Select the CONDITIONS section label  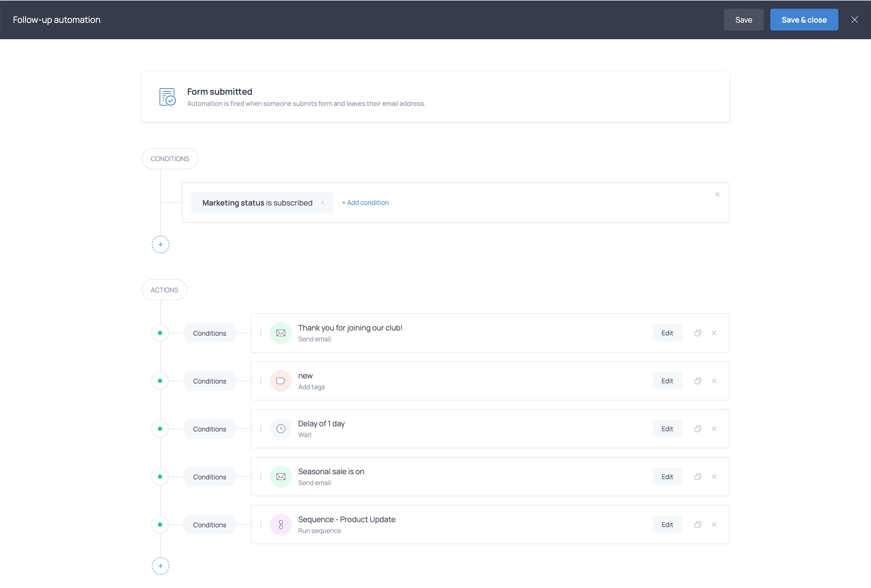[x=169, y=158]
